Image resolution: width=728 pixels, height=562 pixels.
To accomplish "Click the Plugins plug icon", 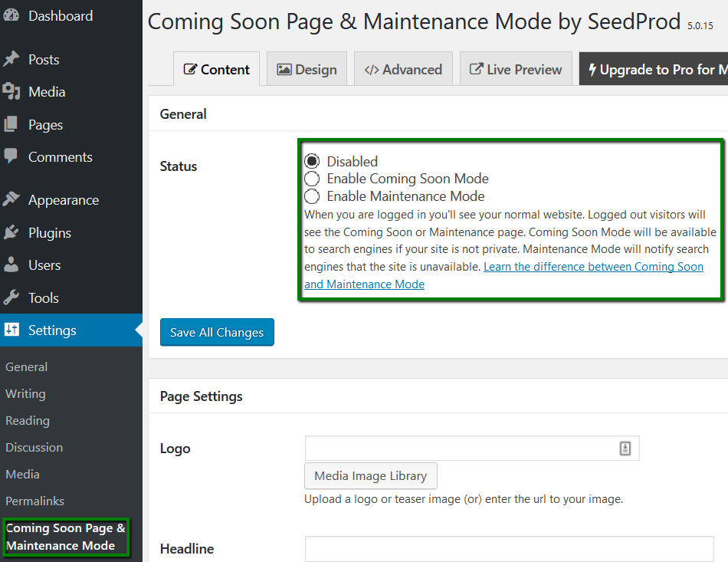I will (11, 232).
